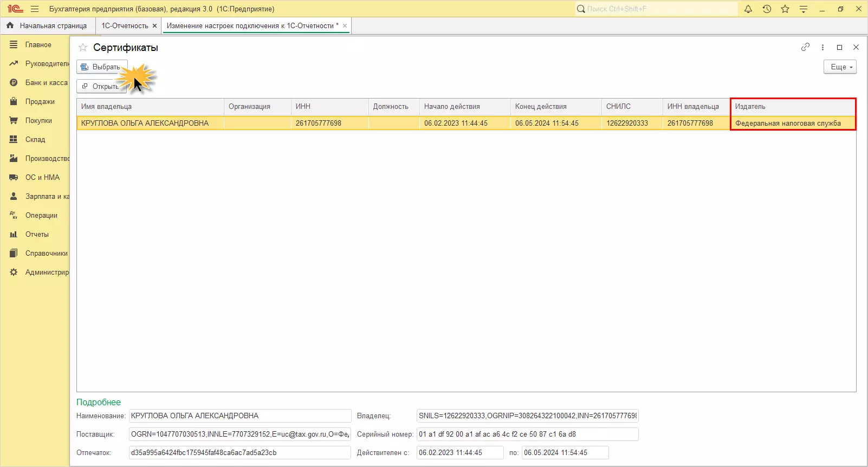Viewport: 868px width, 467px height.
Task: Add Сертификаты form to favorites star
Action: 83,48
